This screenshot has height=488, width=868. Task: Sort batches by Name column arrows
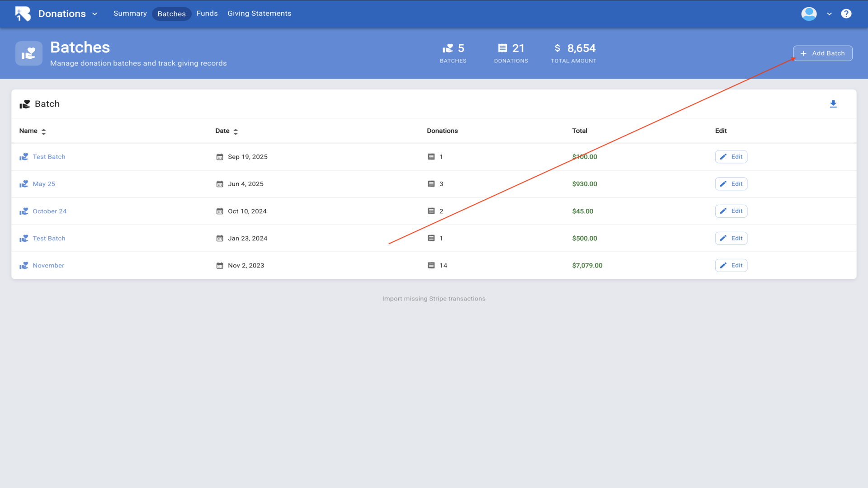coord(43,131)
